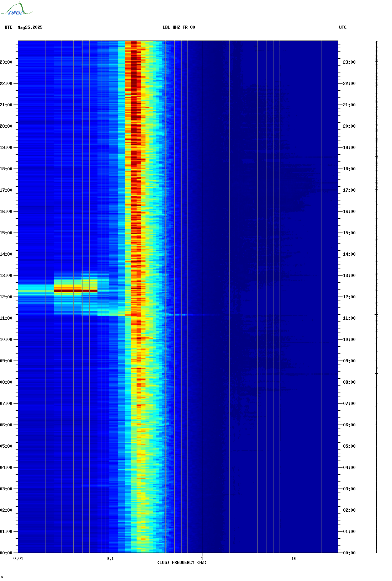Image resolution: width=392 pixels, height=581 pixels.
Task: Click the 10 Hz frequency axis label
Action: 294,559
